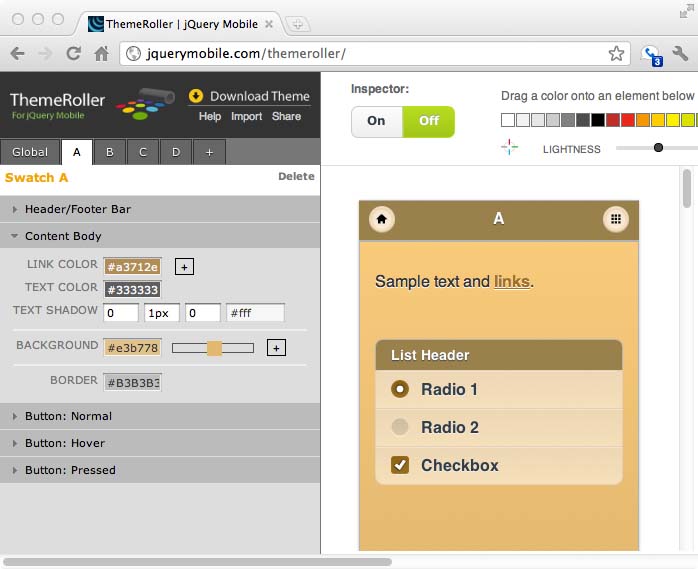Image resolution: width=698 pixels, height=569 pixels.
Task: Expand Button: Normal section
Action: pos(160,416)
